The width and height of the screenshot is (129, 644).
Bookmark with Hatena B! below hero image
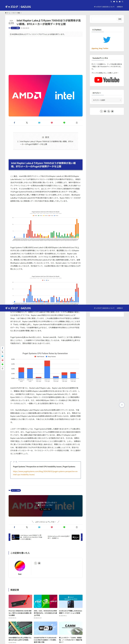39,123
